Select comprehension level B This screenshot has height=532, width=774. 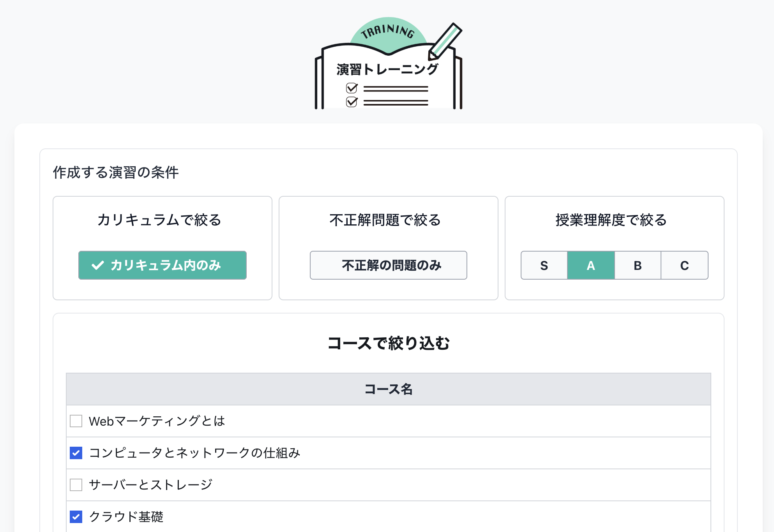click(637, 265)
